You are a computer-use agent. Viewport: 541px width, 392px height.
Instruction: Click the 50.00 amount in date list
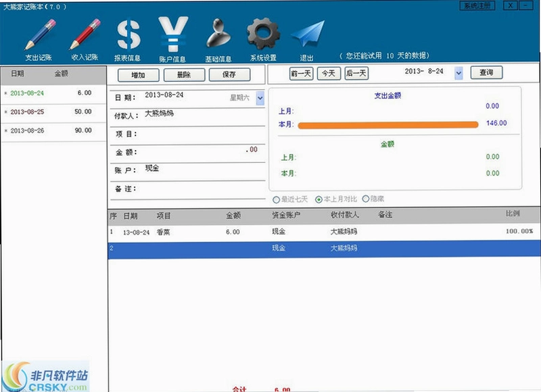click(x=83, y=112)
